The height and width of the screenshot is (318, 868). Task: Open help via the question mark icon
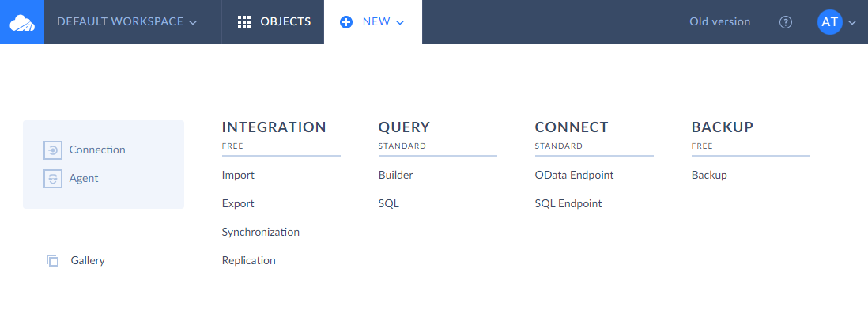point(785,22)
